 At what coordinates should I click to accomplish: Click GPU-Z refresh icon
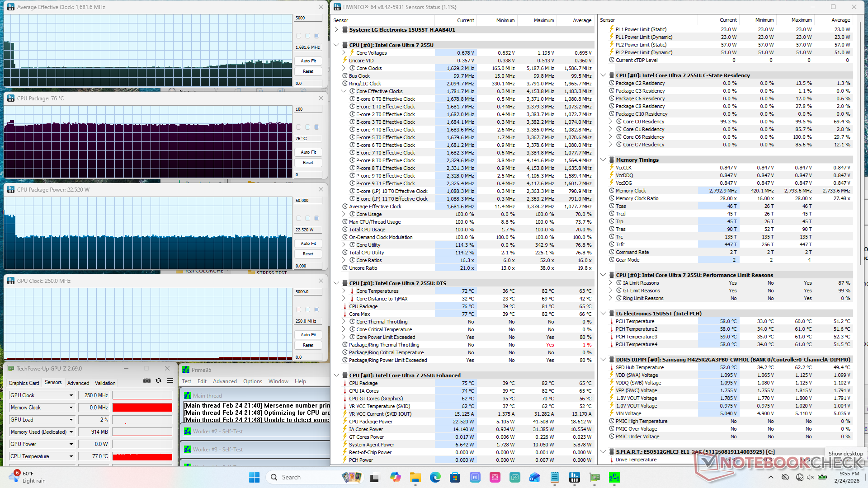158,381
